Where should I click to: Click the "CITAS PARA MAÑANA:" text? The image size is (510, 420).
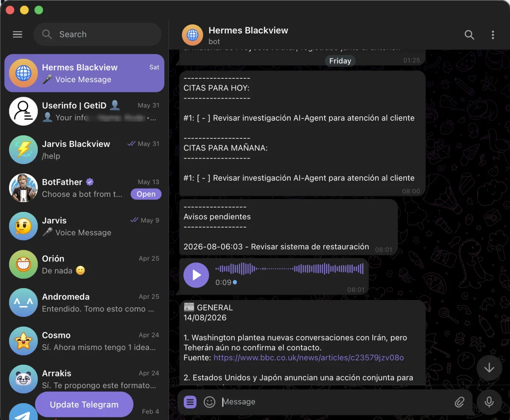pyautogui.click(x=225, y=148)
